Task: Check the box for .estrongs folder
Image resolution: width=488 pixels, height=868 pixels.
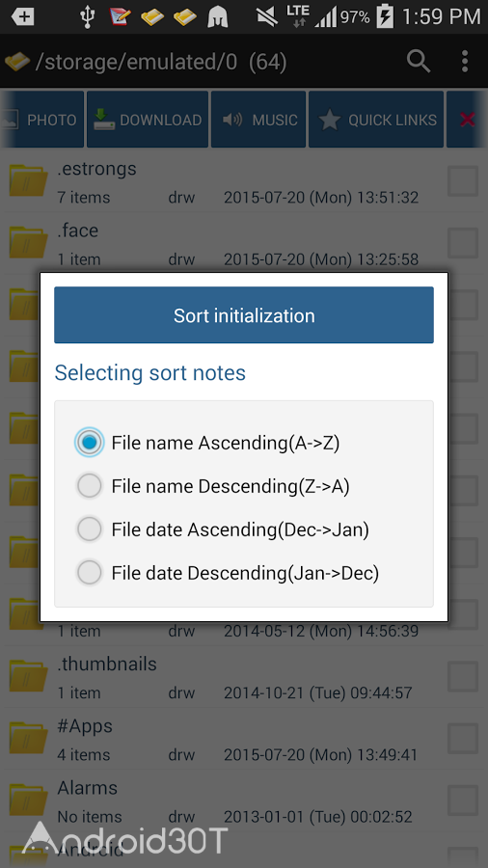Action: (x=463, y=181)
